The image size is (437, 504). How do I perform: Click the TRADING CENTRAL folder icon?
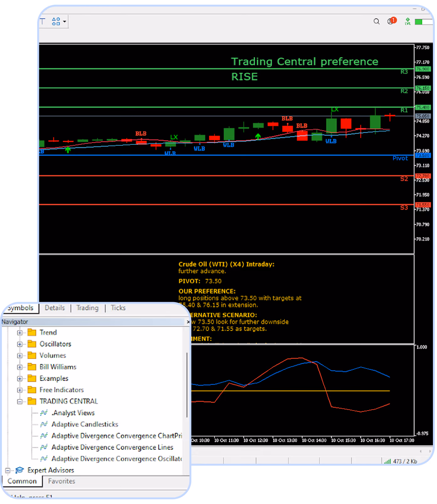click(x=32, y=401)
